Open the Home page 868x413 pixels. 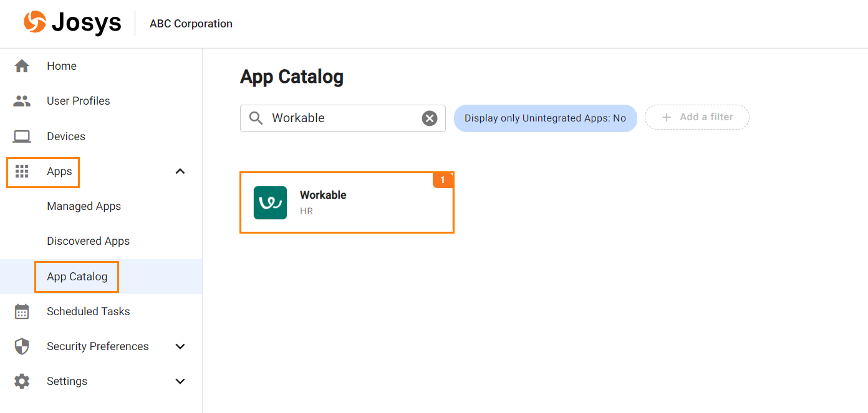(62, 66)
